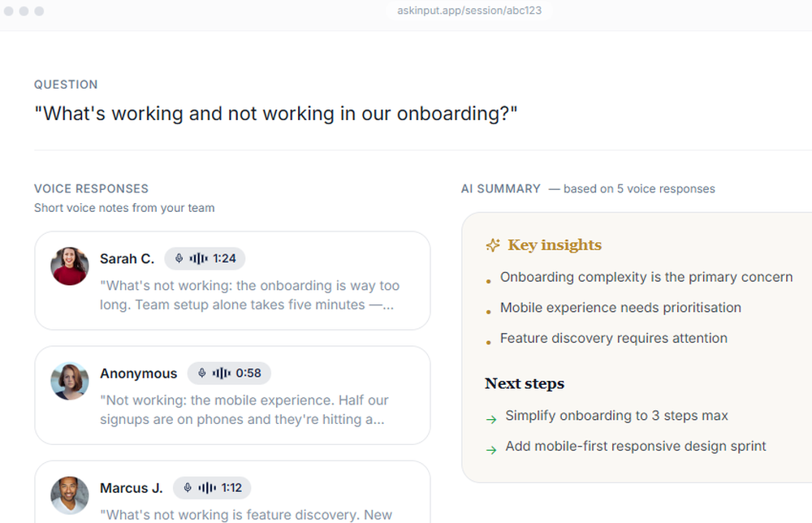
Task: Open the Anonymous respondent's avatar photo
Action: point(69,381)
